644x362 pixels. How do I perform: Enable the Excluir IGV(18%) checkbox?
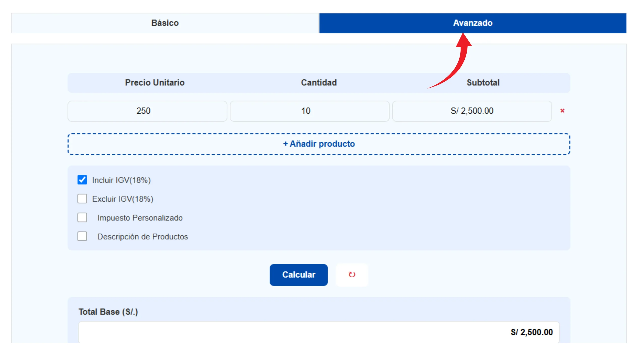click(82, 199)
